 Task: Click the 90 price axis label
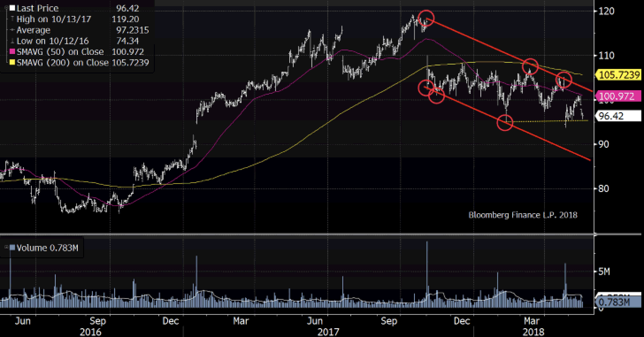(603, 144)
